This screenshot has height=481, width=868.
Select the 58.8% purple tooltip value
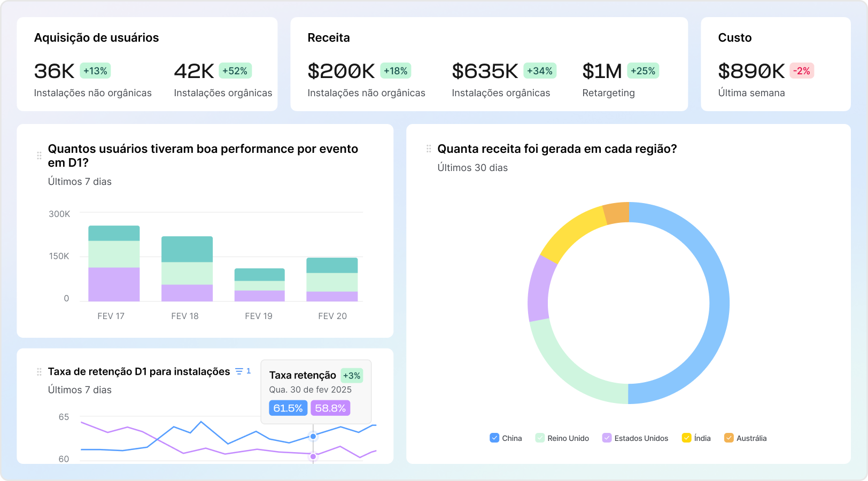(x=330, y=408)
